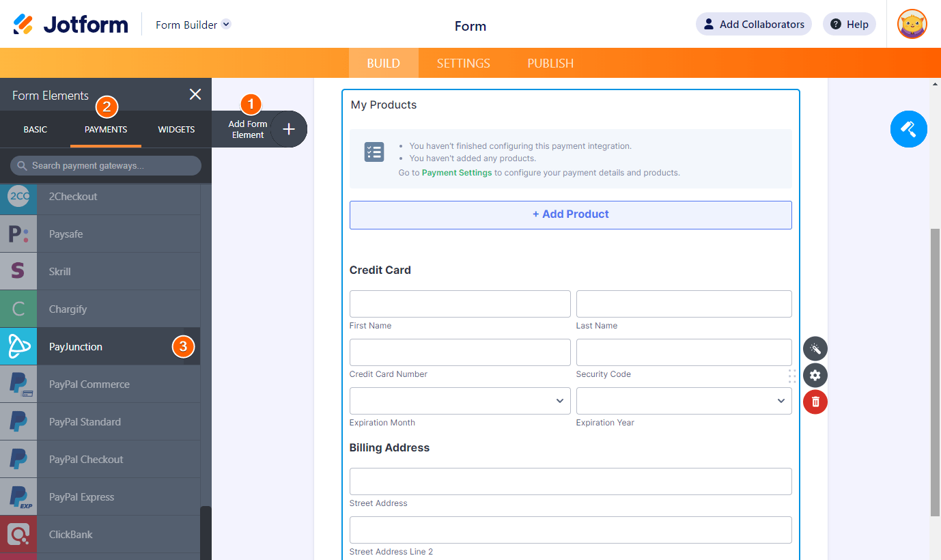Image resolution: width=941 pixels, height=560 pixels.
Task: Click the checklist icon in the notice
Action: click(374, 152)
